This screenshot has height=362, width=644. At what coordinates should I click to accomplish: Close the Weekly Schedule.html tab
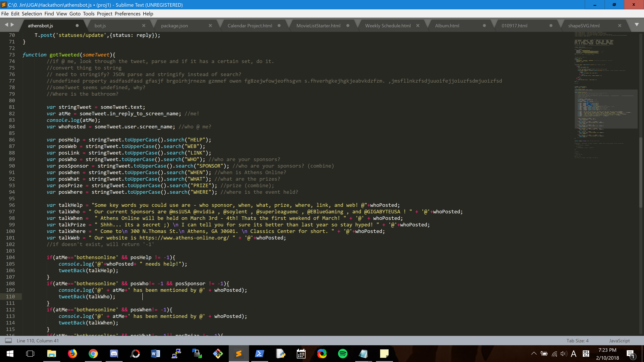pyautogui.click(x=418, y=25)
